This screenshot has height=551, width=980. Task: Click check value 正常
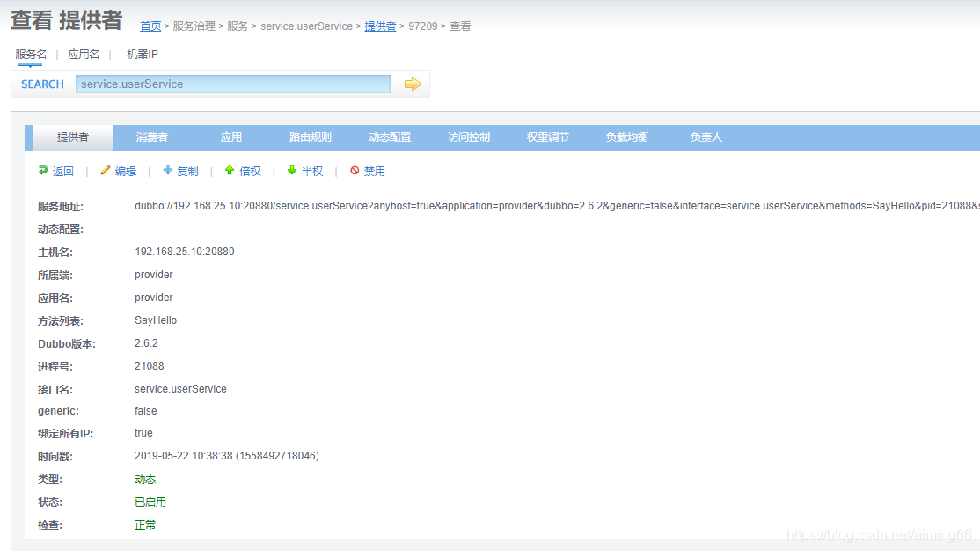145,525
